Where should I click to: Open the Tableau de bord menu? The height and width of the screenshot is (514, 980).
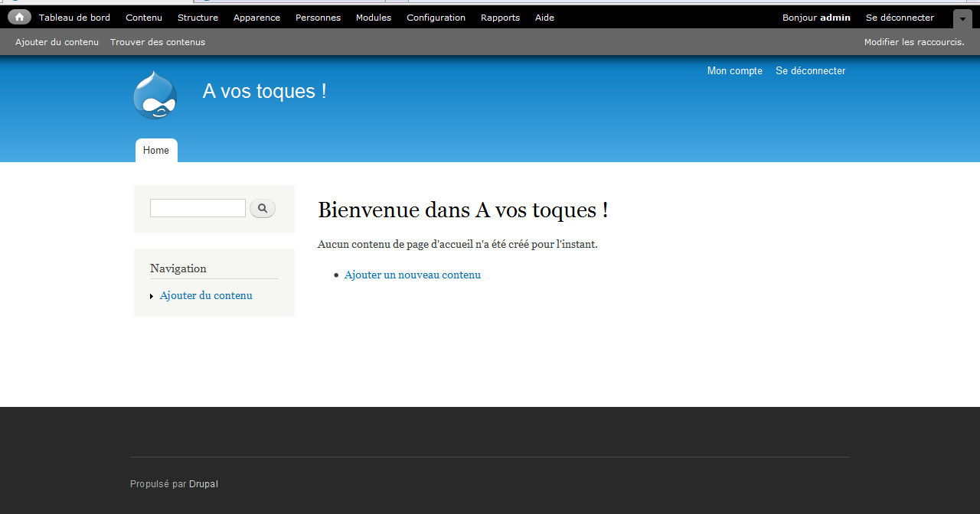(x=74, y=18)
